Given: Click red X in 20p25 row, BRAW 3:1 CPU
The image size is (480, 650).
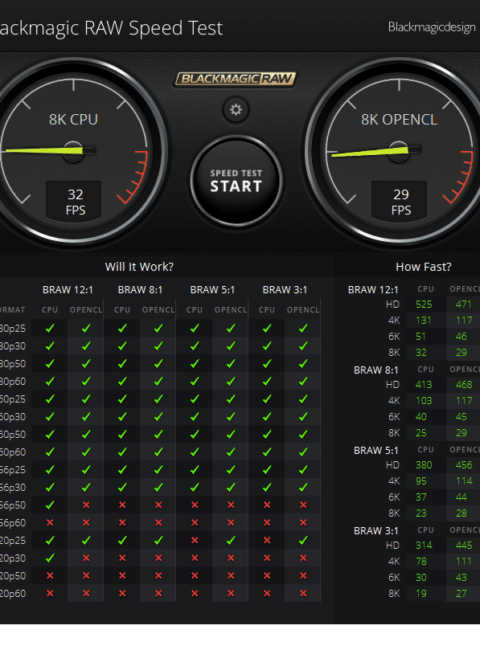Looking at the screenshot, I should (267, 540).
